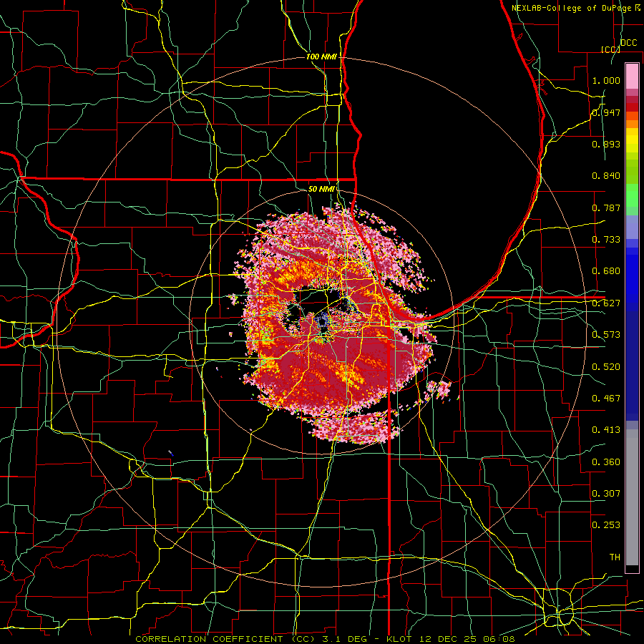The height and width of the screenshot is (644, 644).
Task: Select the 0.840 scale value
Action: [x=606, y=176]
